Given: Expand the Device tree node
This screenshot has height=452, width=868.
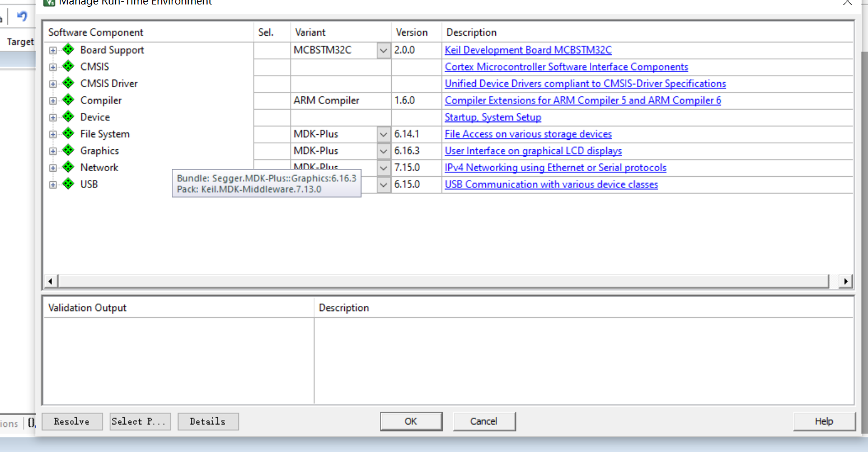Looking at the screenshot, I should pyautogui.click(x=53, y=117).
